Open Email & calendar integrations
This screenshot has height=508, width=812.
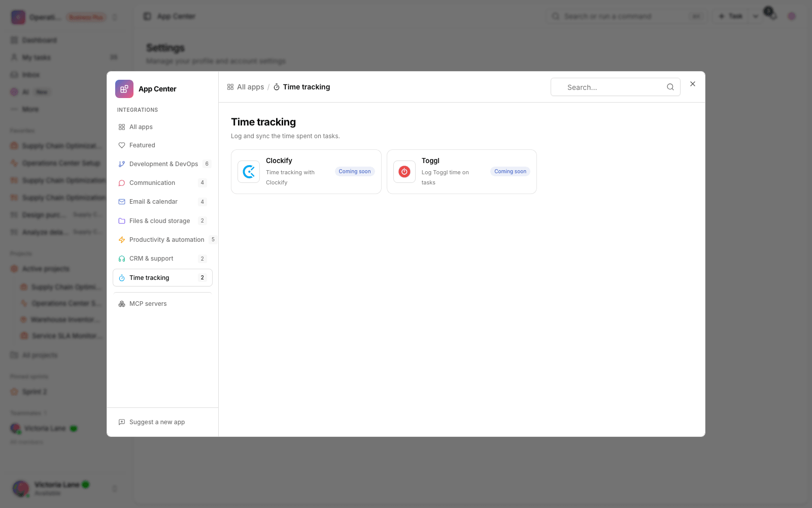[x=162, y=202]
